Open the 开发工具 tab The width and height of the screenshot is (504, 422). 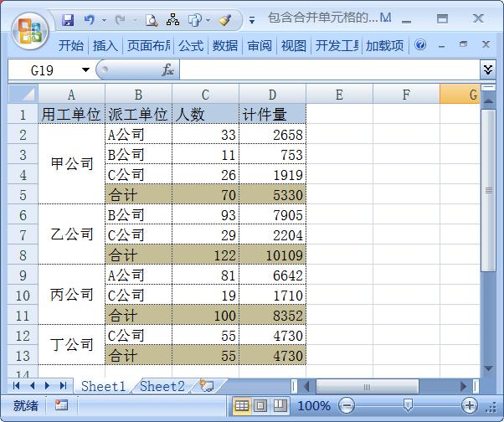pyautogui.click(x=337, y=46)
